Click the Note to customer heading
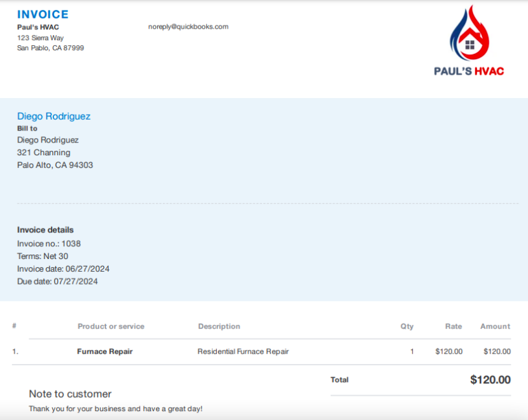The width and height of the screenshot is (528, 420). (70, 394)
